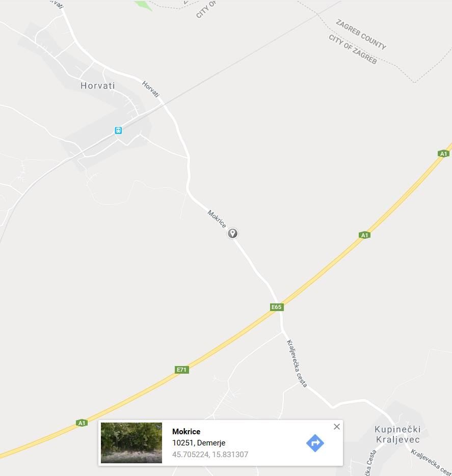
Task: Click the A1 shield at bottom left
Action: 82,423
